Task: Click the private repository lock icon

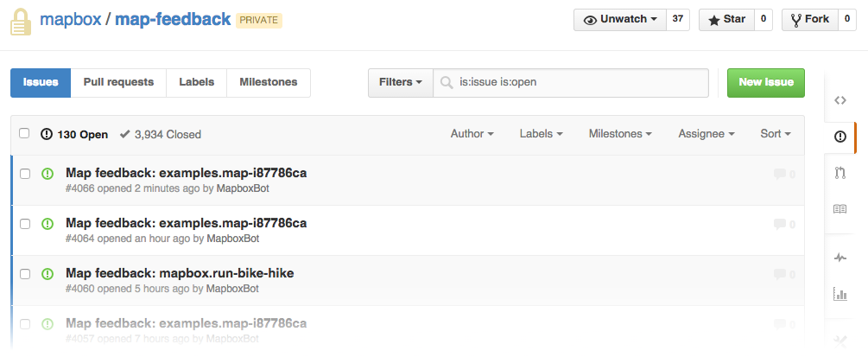Action: 21,22
